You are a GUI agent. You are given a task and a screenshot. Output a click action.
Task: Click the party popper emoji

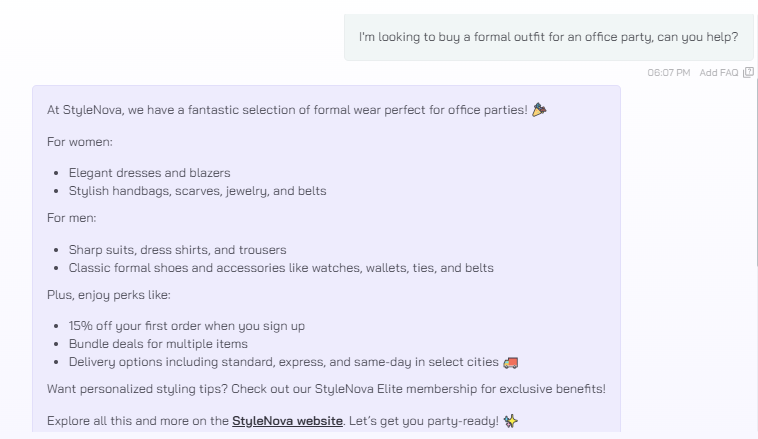pyautogui.click(x=539, y=110)
